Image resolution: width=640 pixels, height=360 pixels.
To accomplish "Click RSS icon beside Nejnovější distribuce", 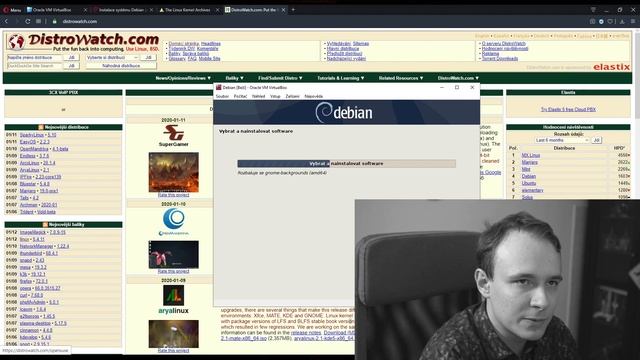I will (x=41, y=127).
